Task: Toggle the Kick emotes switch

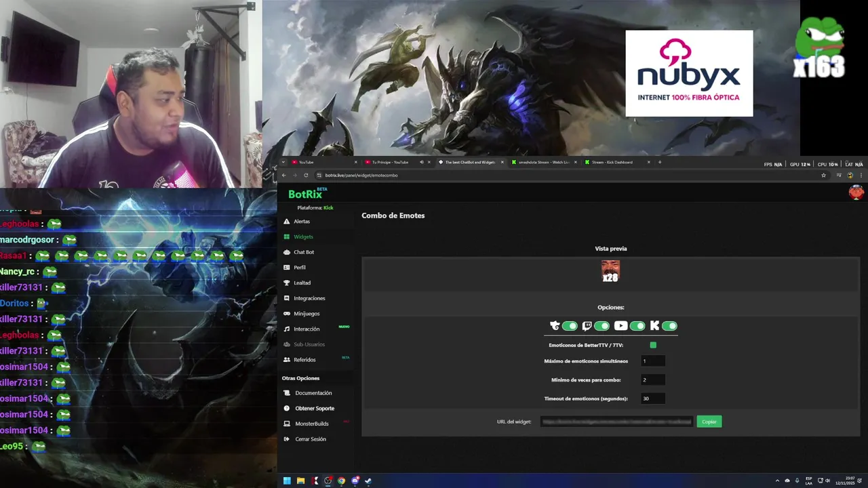Action: [x=669, y=326]
